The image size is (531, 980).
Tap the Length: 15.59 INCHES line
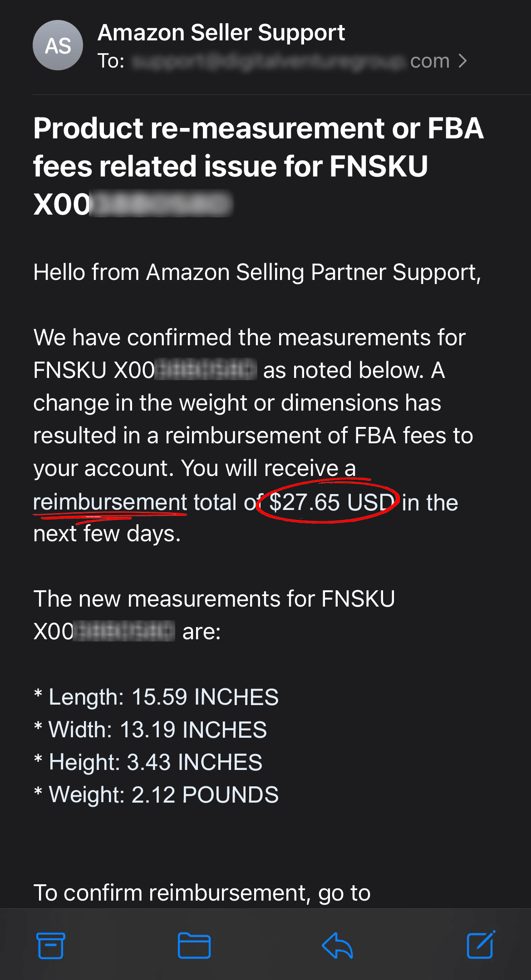(x=156, y=697)
